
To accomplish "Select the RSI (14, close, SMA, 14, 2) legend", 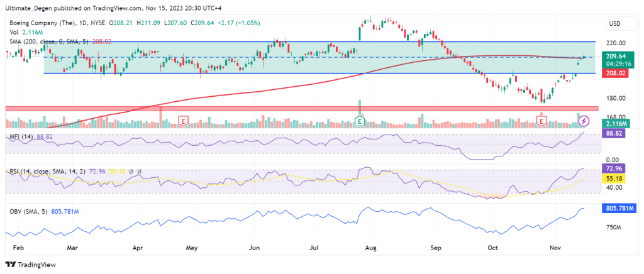I will [x=47, y=171].
